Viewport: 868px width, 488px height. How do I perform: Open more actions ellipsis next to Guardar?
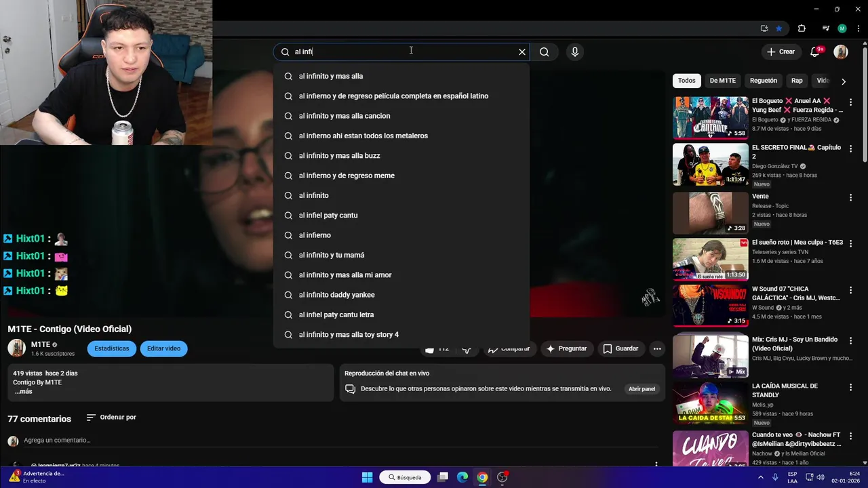click(x=656, y=348)
